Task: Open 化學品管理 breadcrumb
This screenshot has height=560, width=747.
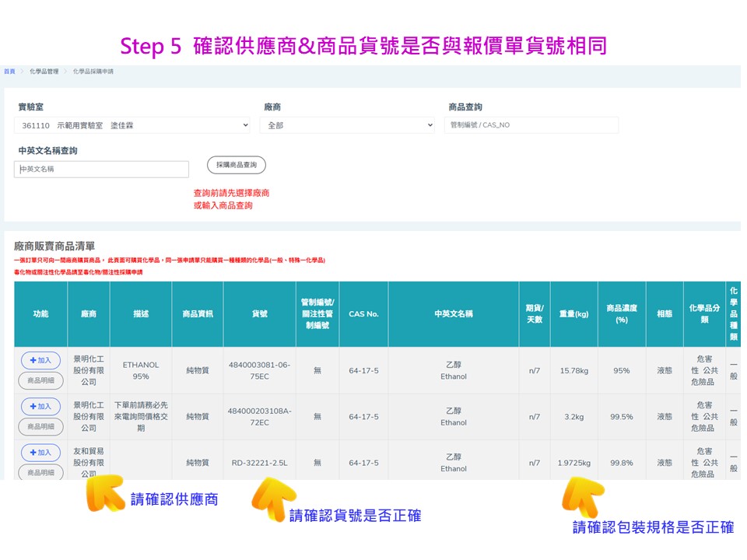Action: pos(44,72)
